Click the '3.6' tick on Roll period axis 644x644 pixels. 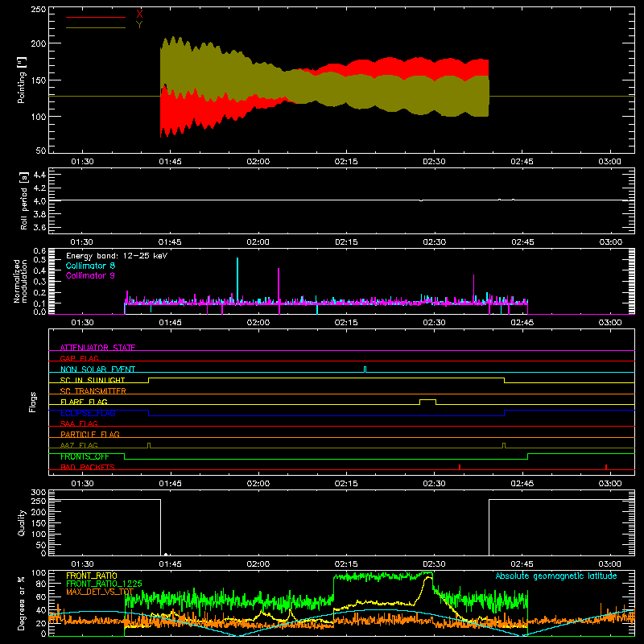tap(39, 227)
